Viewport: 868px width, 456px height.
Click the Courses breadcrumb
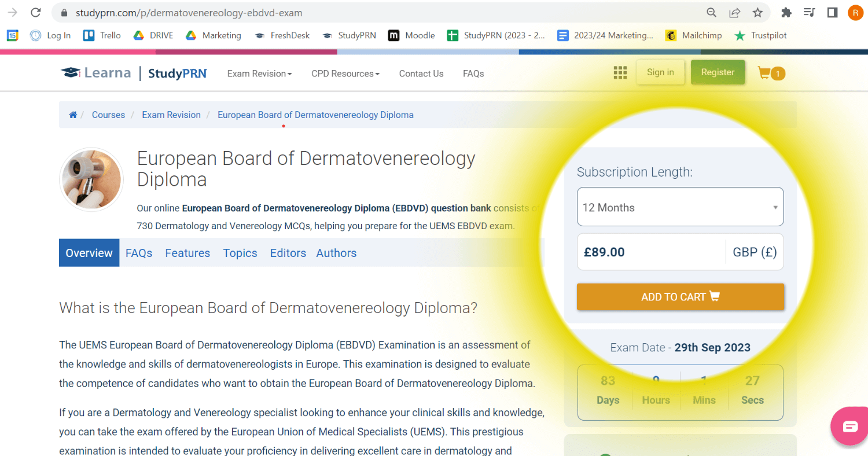point(108,115)
